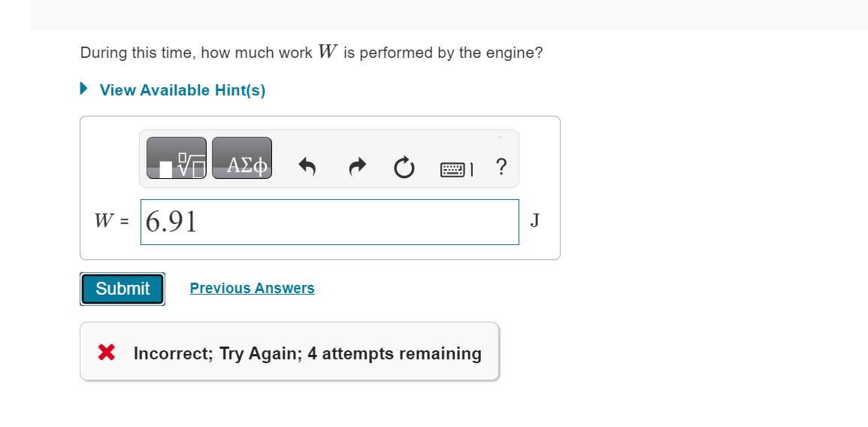Click the red X incorrect icon

click(x=106, y=353)
